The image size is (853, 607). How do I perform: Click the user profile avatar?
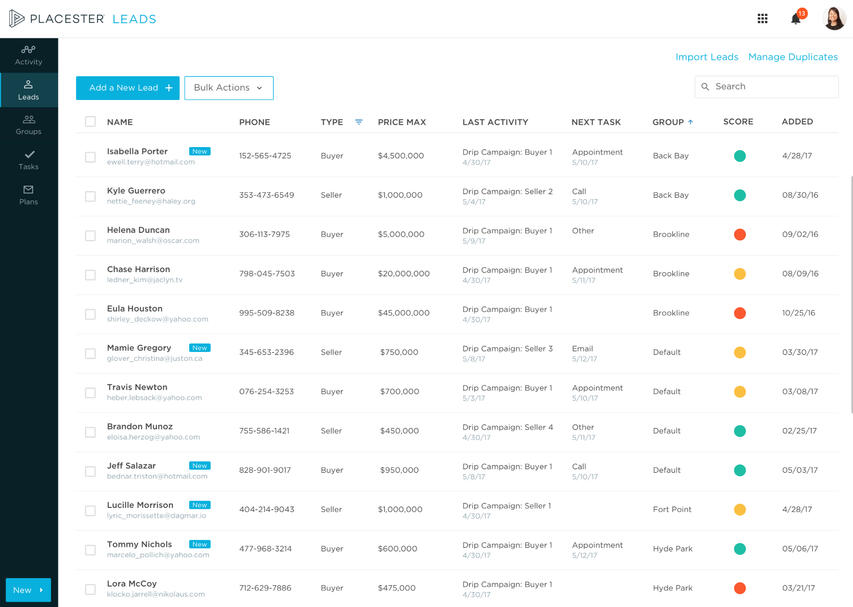tap(834, 18)
